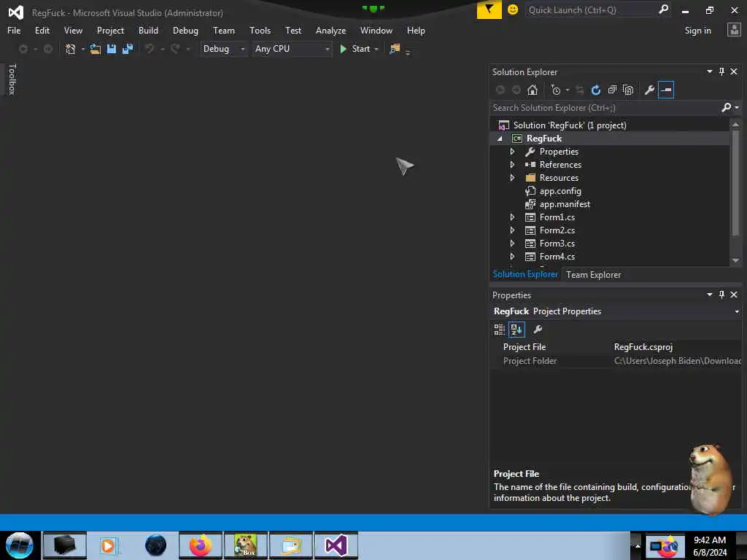Expand the References tree node
747x560 pixels.
[x=513, y=165]
